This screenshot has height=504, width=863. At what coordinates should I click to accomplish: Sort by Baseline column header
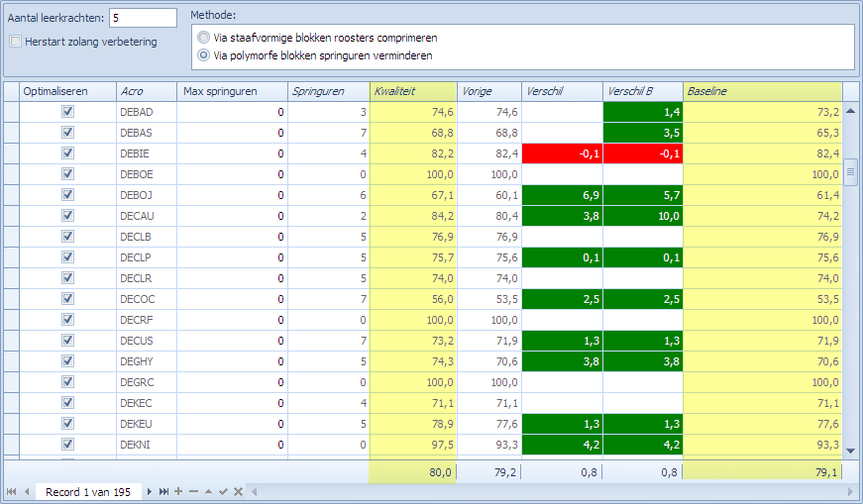763,91
